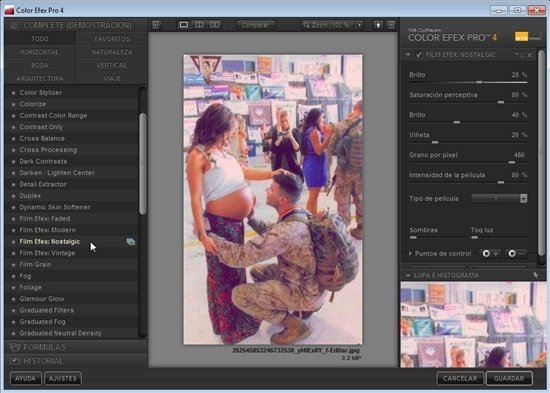Pin the loupe with the pin icon
The height and width of the screenshot is (393, 550).
tap(535, 275)
